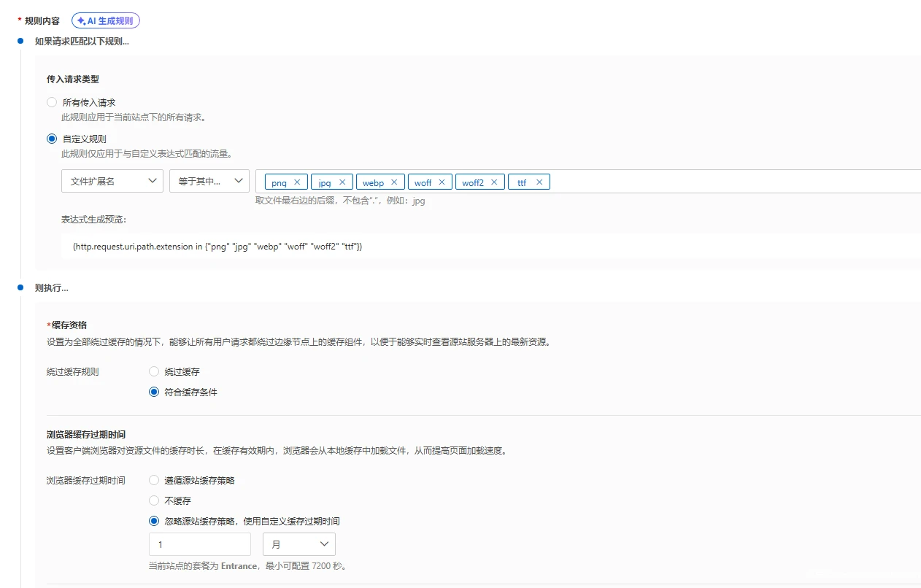Remove the woff2 tag
This screenshot has height=588, width=921.
(494, 182)
